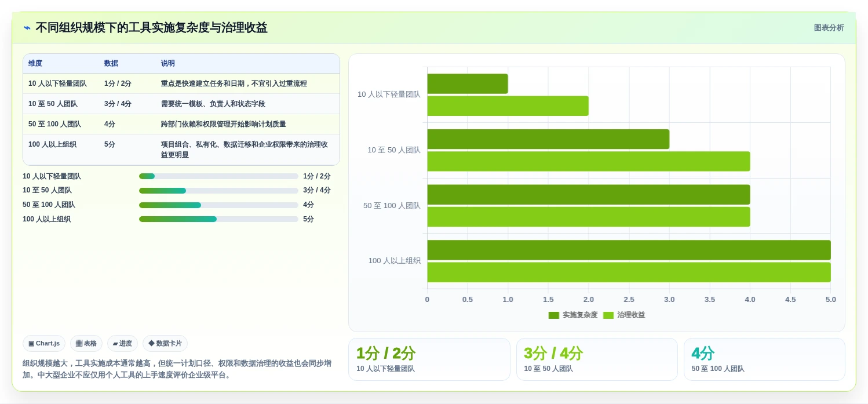This screenshot has height=404, width=868.
Task: Open the 4分 data card for 50 至 100 人团队
Action: click(x=764, y=359)
